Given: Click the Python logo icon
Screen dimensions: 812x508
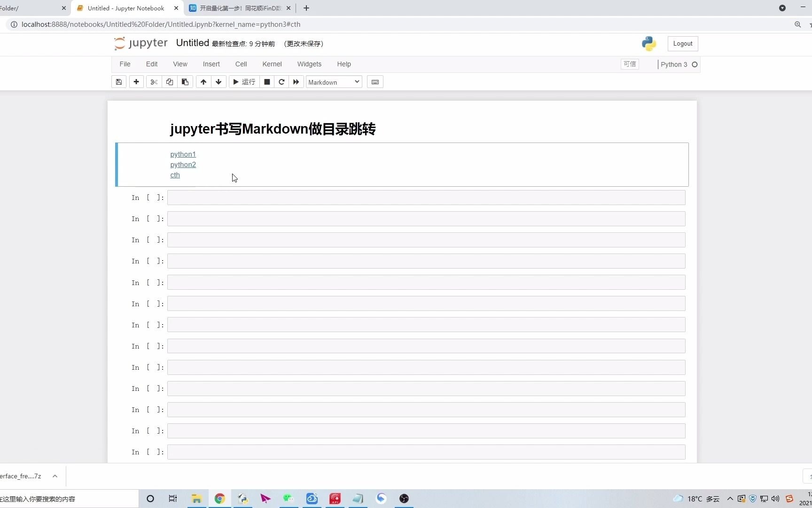Looking at the screenshot, I should [649, 44].
